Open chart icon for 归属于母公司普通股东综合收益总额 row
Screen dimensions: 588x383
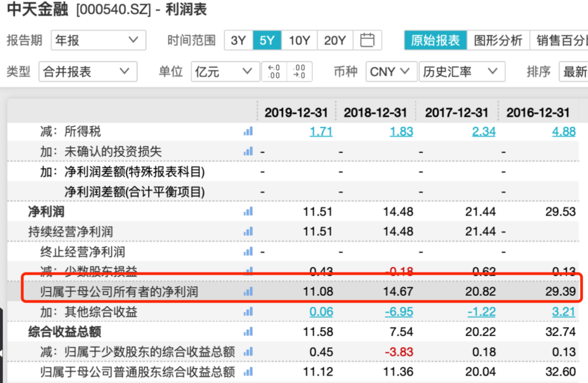(x=248, y=372)
